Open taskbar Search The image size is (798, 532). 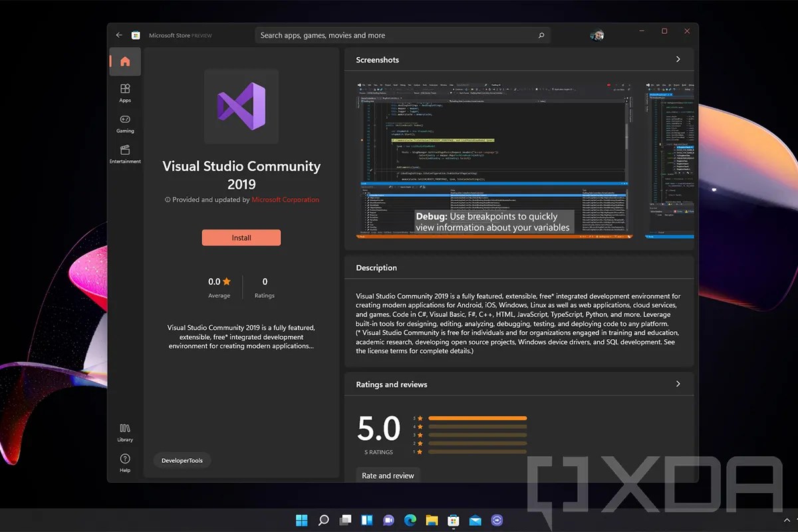click(323, 520)
